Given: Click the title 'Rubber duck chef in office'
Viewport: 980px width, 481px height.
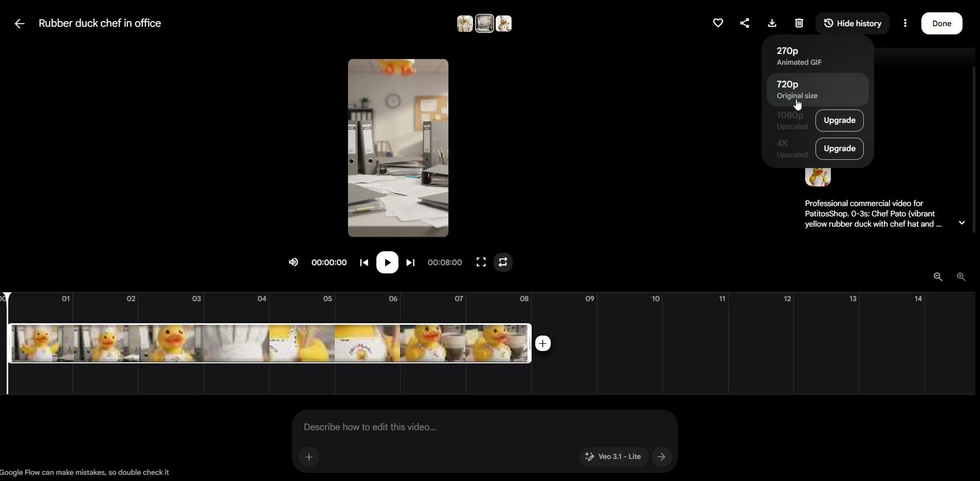Looking at the screenshot, I should [100, 23].
